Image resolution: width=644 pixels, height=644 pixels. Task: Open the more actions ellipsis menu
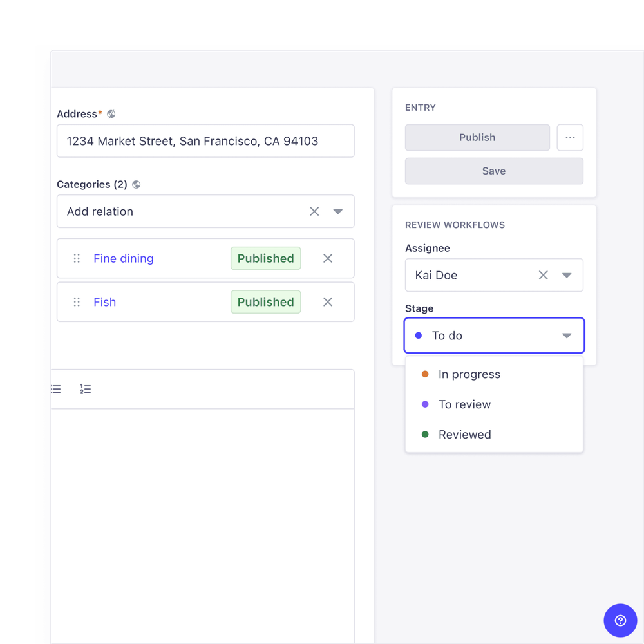pyautogui.click(x=570, y=138)
